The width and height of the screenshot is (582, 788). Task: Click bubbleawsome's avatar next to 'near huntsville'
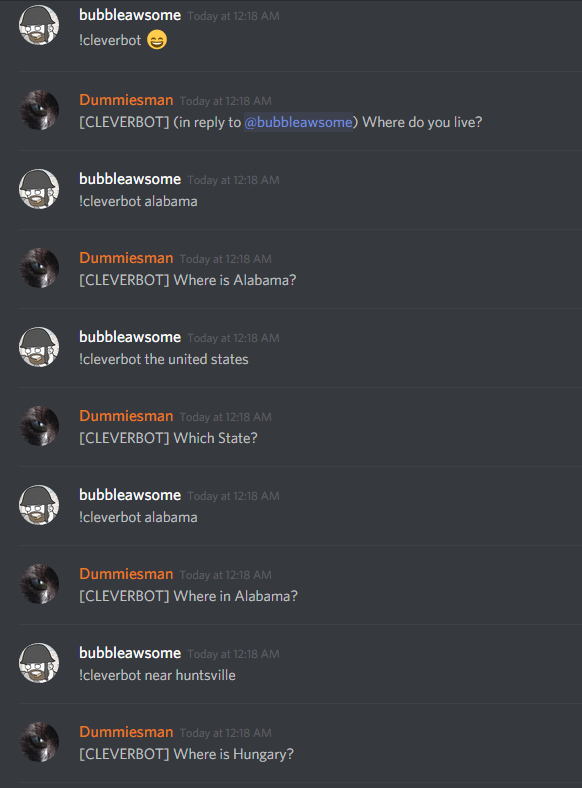click(x=39, y=663)
